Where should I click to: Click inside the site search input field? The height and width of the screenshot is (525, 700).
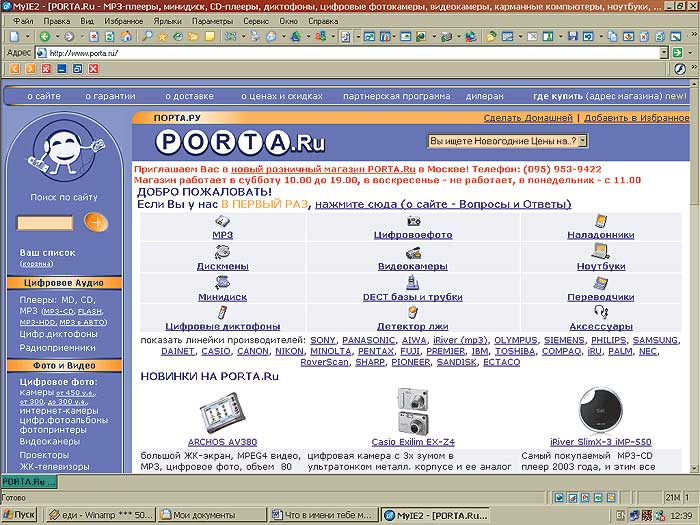pos(45,222)
